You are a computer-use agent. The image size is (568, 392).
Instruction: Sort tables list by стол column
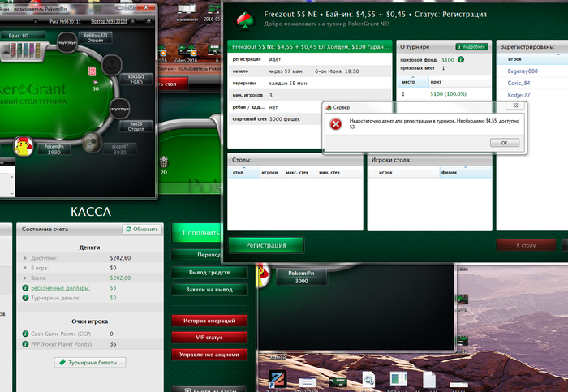[243, 172]
